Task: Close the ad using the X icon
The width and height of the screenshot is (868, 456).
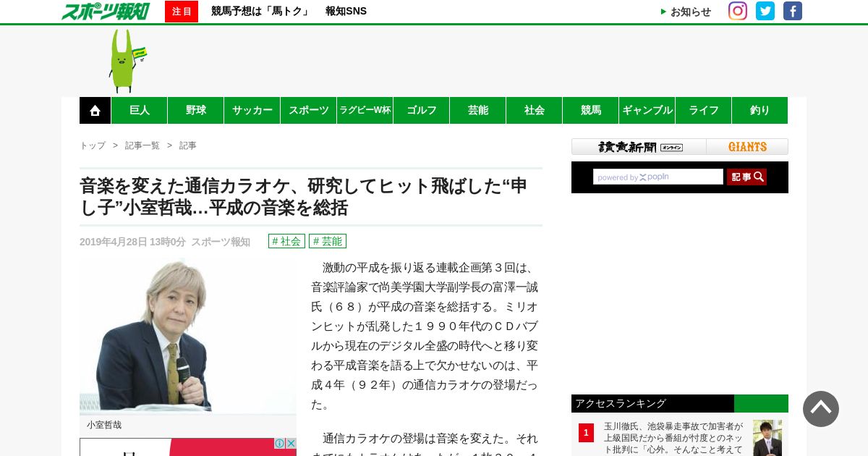Action: tap(291, 443)
